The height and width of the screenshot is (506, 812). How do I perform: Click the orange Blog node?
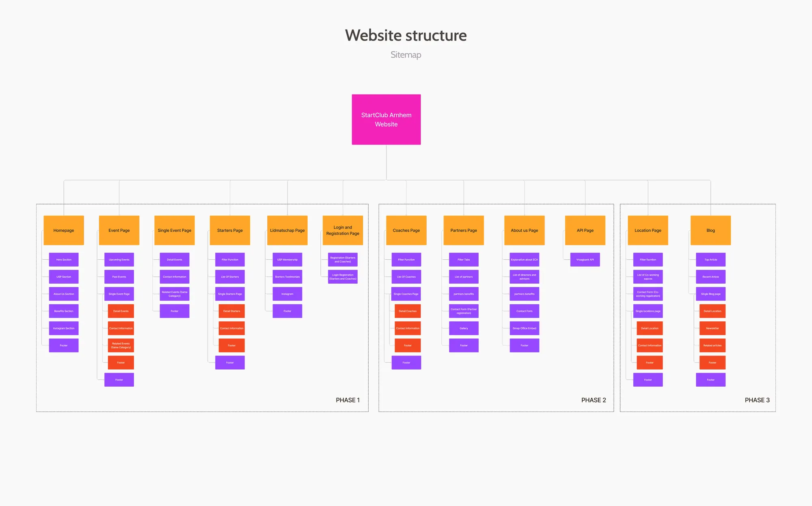click(710, 230)
